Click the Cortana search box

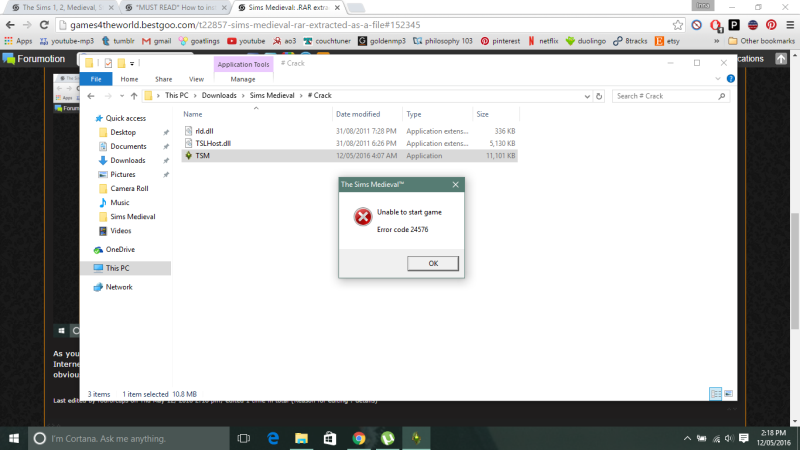(129, 438)
